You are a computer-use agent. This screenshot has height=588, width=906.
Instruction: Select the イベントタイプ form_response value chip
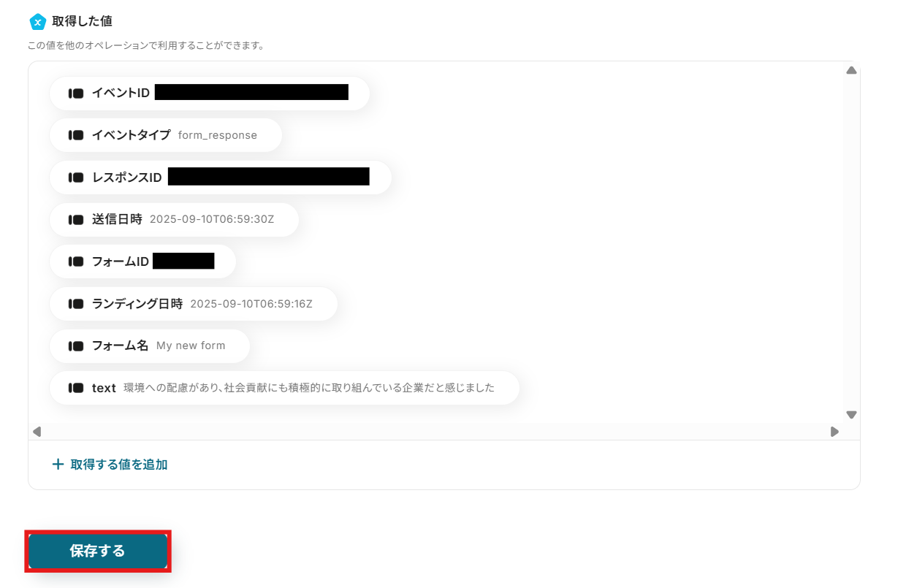click(166, 135)
